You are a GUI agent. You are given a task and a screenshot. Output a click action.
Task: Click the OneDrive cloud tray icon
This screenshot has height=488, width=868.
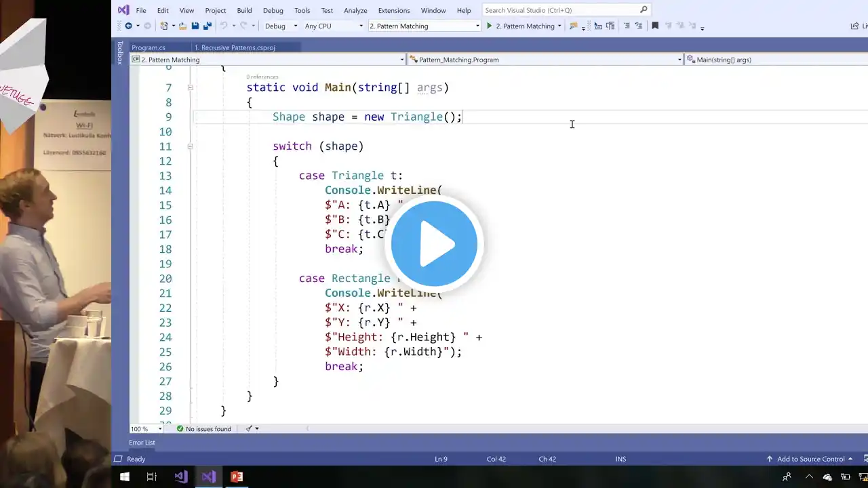tap(827, 477)
